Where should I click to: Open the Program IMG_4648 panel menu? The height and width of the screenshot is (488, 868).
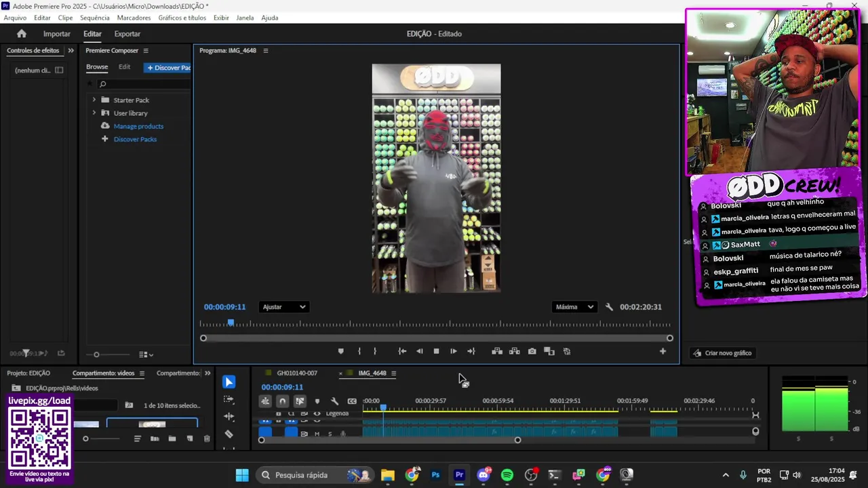[265, 51]
